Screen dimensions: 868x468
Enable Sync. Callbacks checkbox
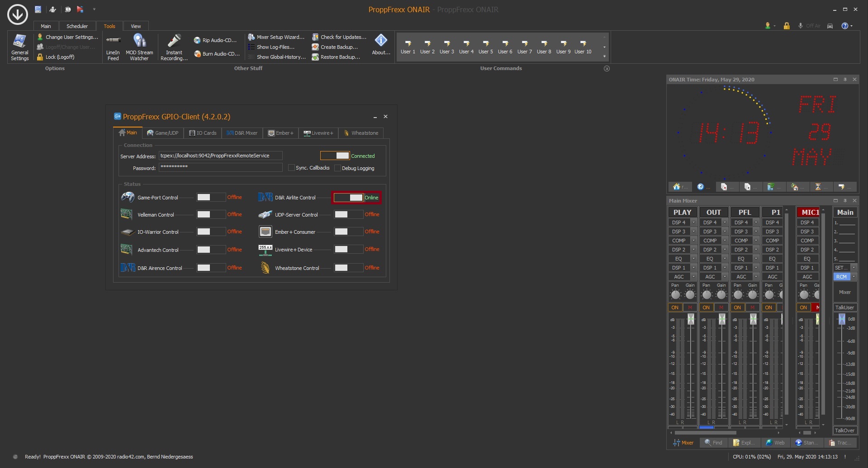tap(292, 168)
